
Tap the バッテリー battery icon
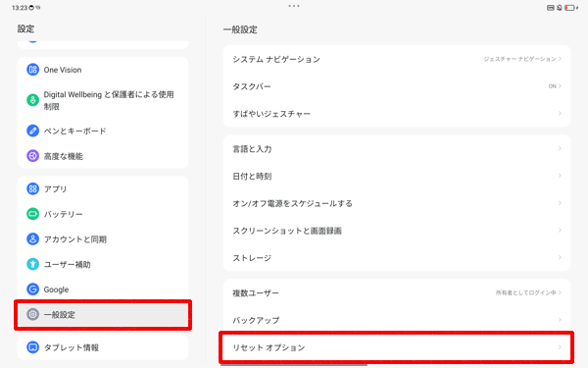click(x=32, y=214)
